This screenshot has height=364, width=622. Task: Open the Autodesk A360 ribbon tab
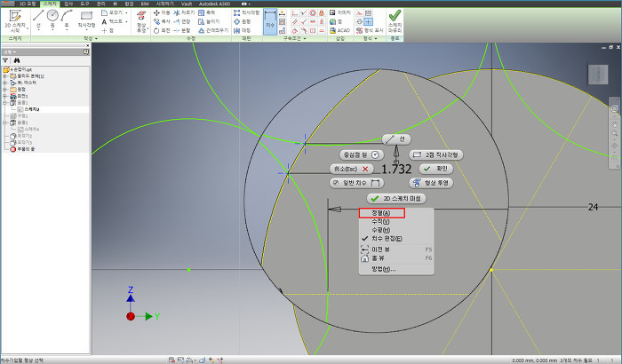click(x=215, y=4)
